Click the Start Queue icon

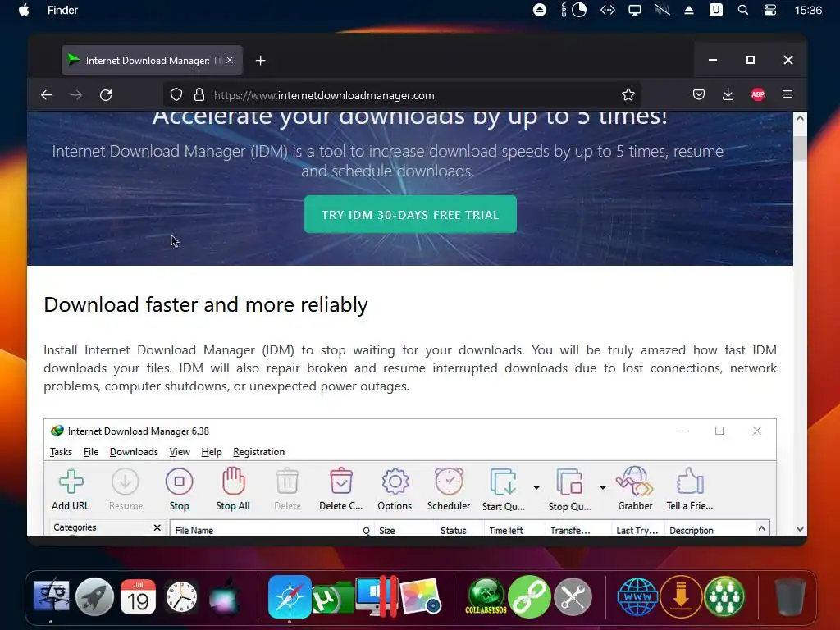click(x=503, y=482)
